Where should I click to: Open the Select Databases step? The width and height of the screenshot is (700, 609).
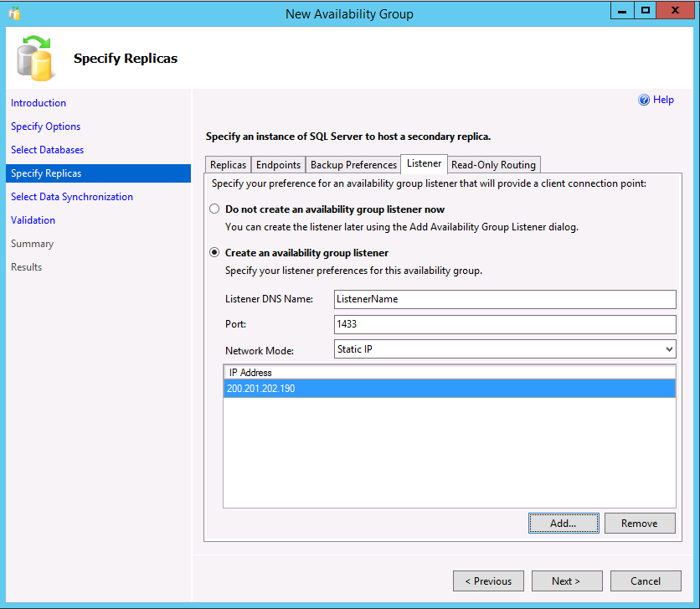[x=46, y=149]
